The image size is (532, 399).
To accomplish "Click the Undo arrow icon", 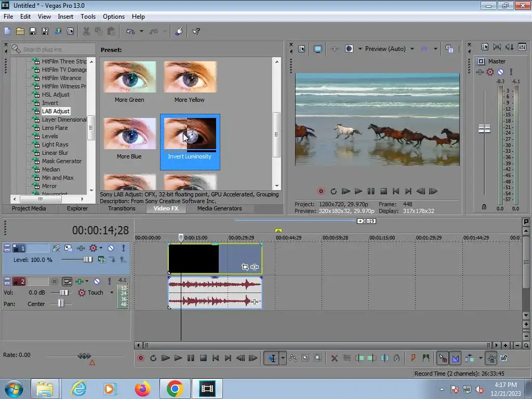I will coord(130,31).
